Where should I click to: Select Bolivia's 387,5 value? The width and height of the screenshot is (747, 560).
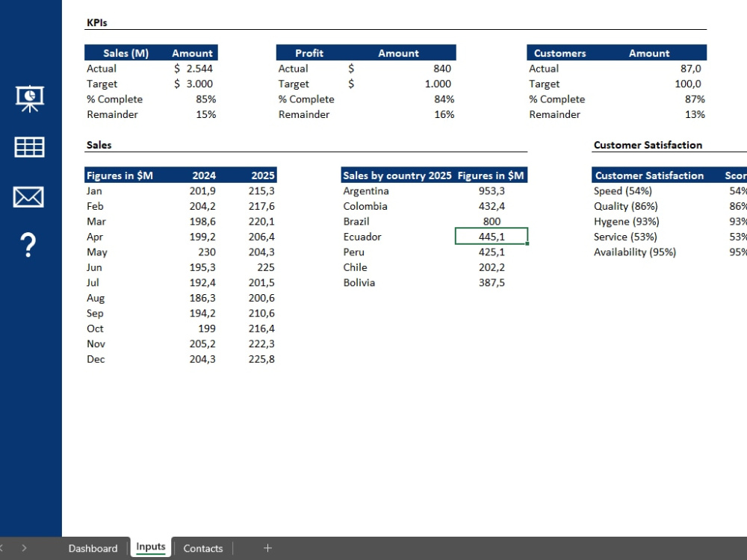(x=492, y=282)
